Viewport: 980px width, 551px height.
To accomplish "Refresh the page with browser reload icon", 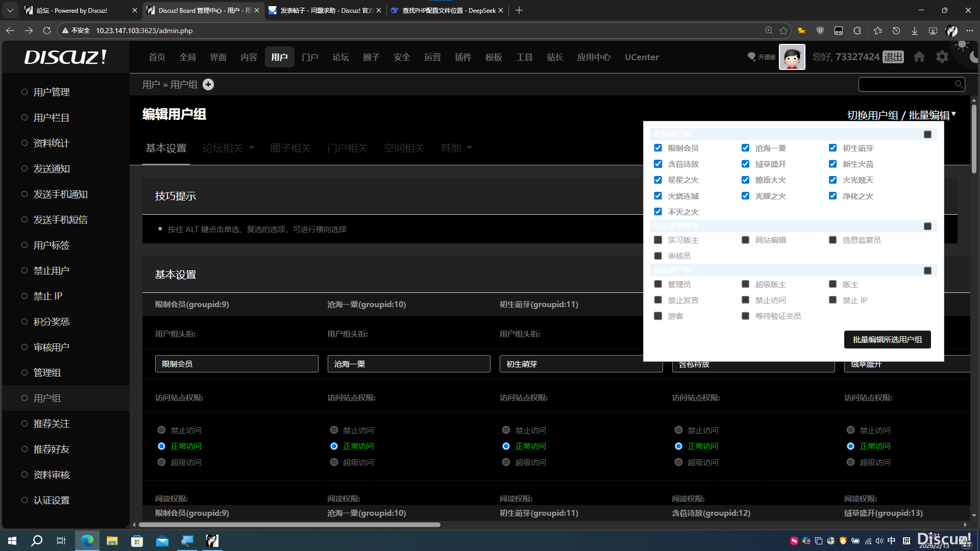I will pyautogui.click(x=47, y=31).
